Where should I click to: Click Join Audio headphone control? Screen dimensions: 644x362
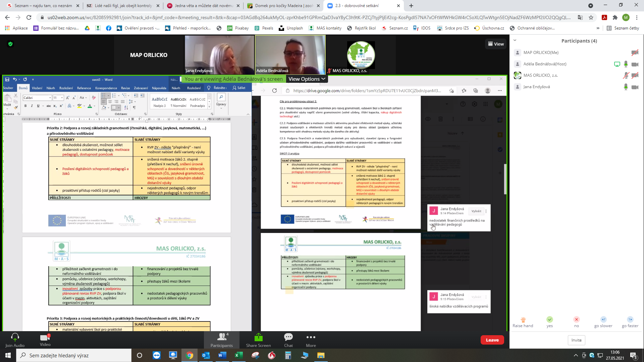(x=15, y=337)
